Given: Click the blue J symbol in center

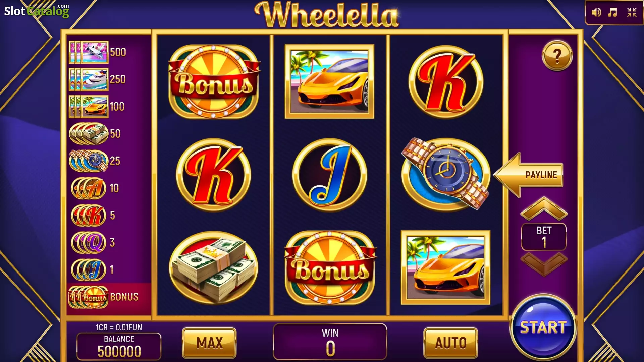Looking at the screenshot, I should click(329, 175).
